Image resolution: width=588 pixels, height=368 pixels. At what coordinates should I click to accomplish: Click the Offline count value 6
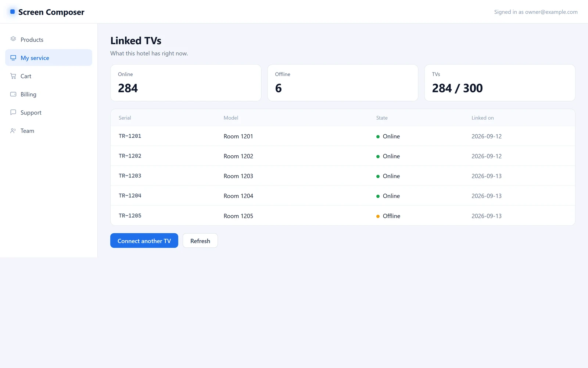point(279,88)
